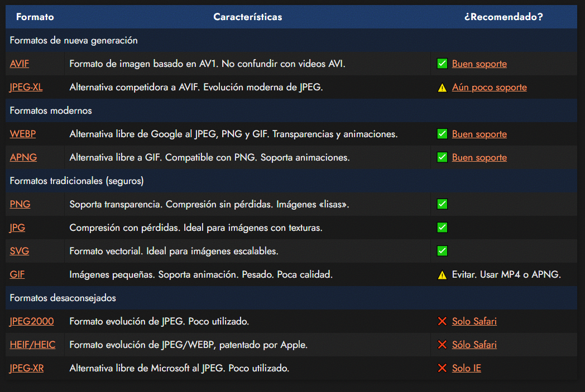This screenshot has width=585, height=392.
Task: Click 'Solo IE' support link
Action: tap(466, 368)
